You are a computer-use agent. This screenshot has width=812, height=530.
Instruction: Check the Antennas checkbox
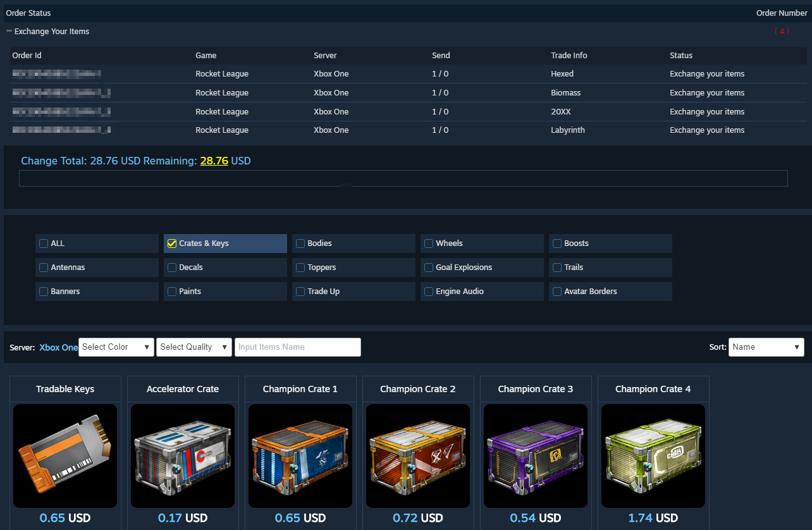[44, 268]
